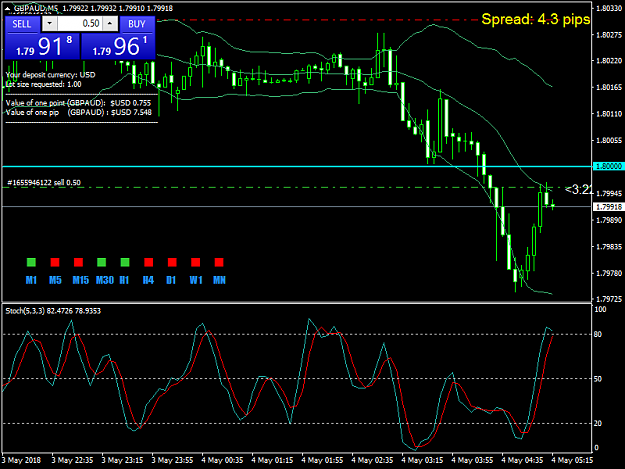Click the Spread: 4.3 pips text

click(535, 19)
